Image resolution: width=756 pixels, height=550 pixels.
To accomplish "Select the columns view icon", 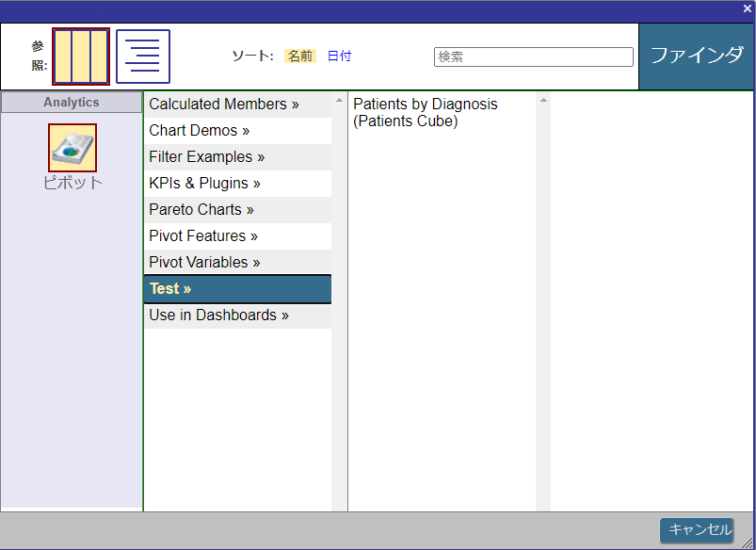I will 81,57.
